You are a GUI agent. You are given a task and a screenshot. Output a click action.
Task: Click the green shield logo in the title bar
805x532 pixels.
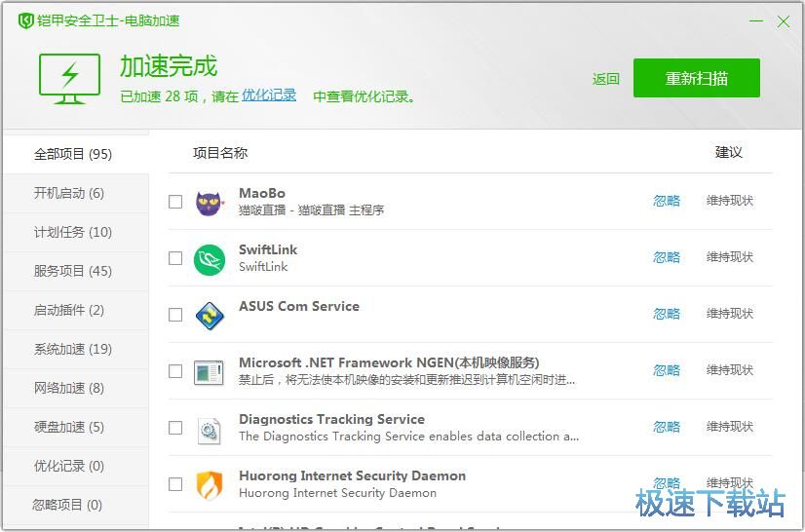pyautogui.click(x=25, y=21)
